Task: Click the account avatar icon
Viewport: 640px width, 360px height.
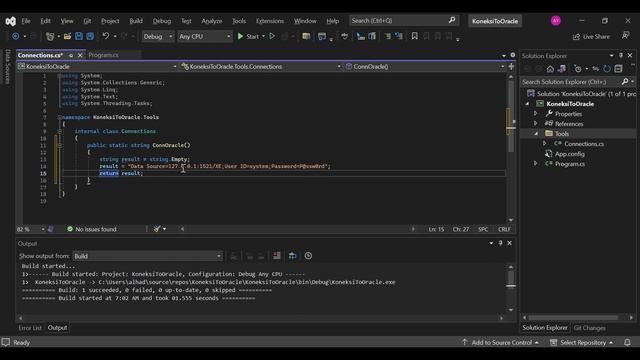Action: (556, 21)
